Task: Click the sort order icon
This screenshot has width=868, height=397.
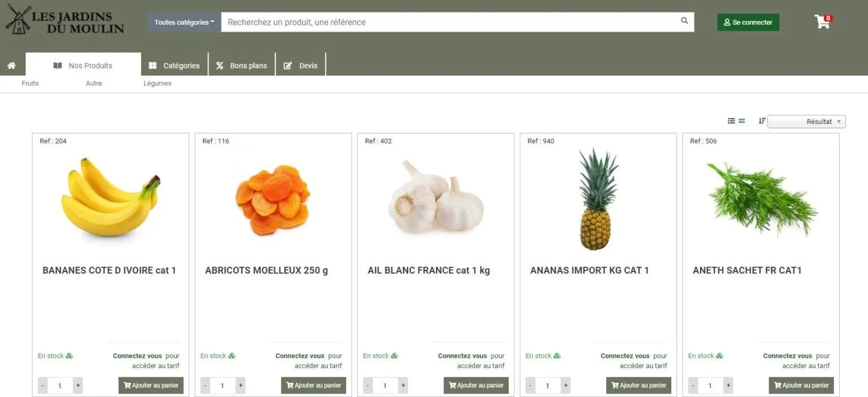Action: [762, 121]
